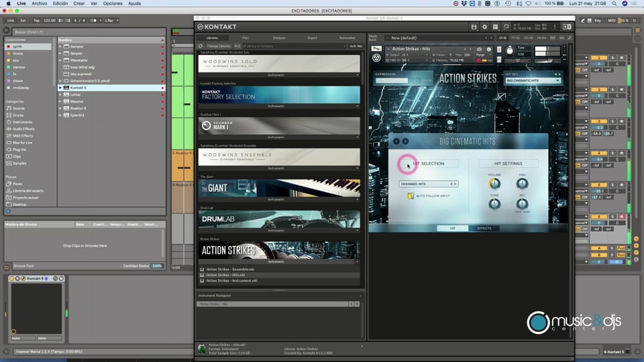This screenshot has width=644, height=362.
Task: Click Wi-Fi icon in macOS menu bar
Action: pyautogui.click(x=528, y=3)
